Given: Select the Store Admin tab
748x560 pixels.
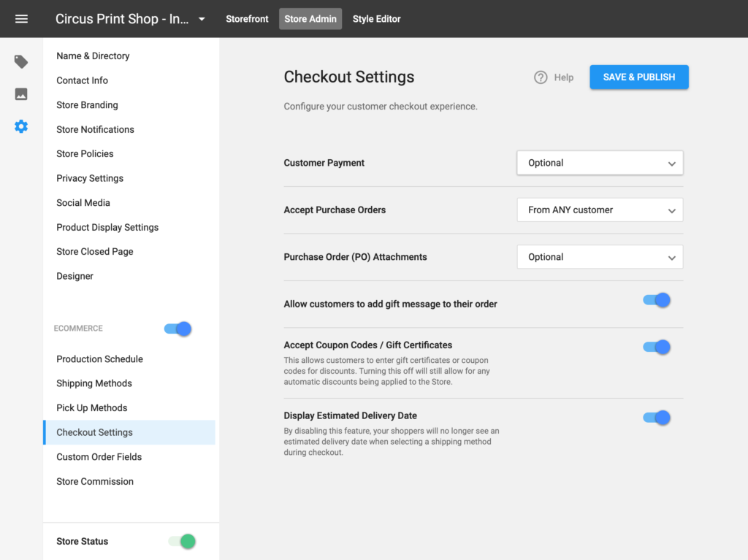Looking at the screenshot, I should 310,19.
